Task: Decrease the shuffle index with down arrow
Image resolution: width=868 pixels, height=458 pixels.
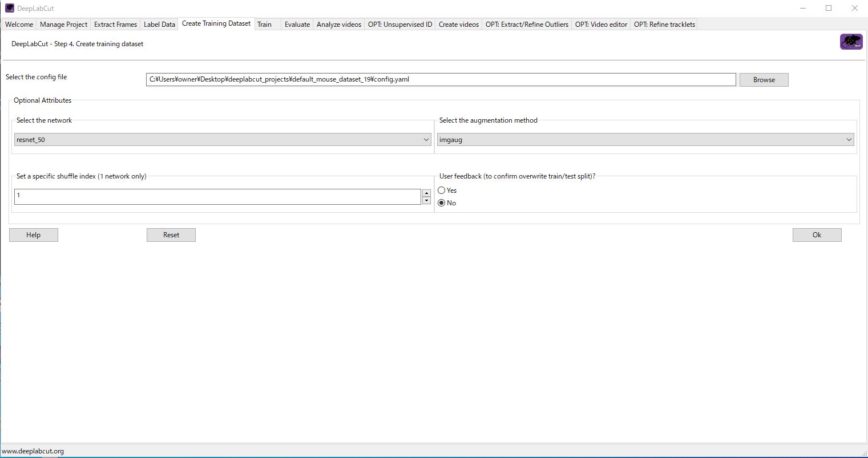Action: tap(426, 201)
